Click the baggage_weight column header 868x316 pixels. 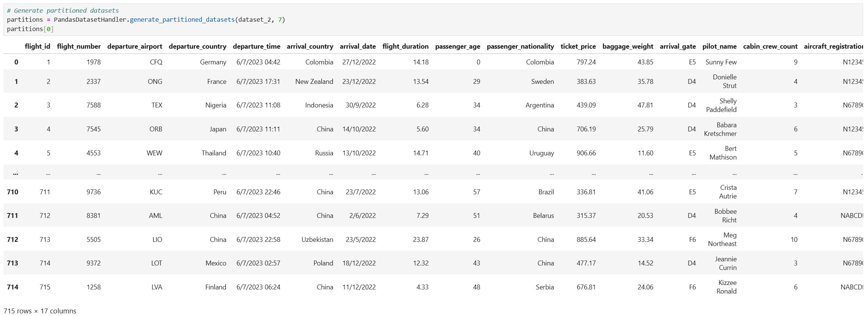[x=627, y=46]
